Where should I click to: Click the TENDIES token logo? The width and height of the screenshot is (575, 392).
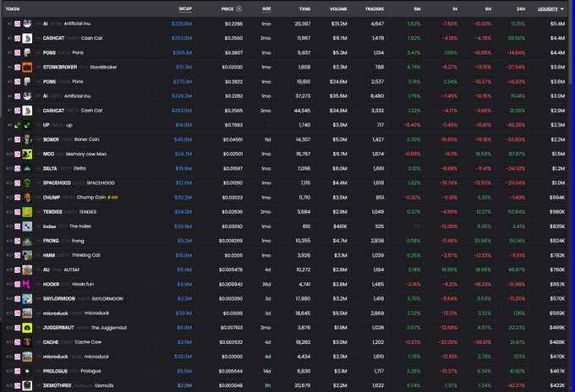[27, 212]
